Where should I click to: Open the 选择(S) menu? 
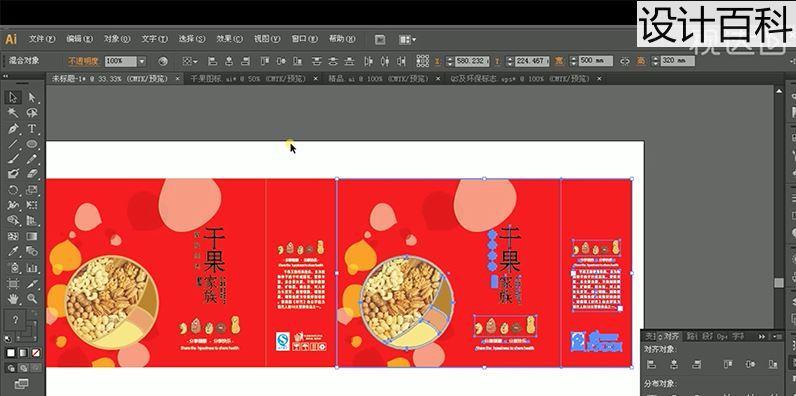coord(192,39)
